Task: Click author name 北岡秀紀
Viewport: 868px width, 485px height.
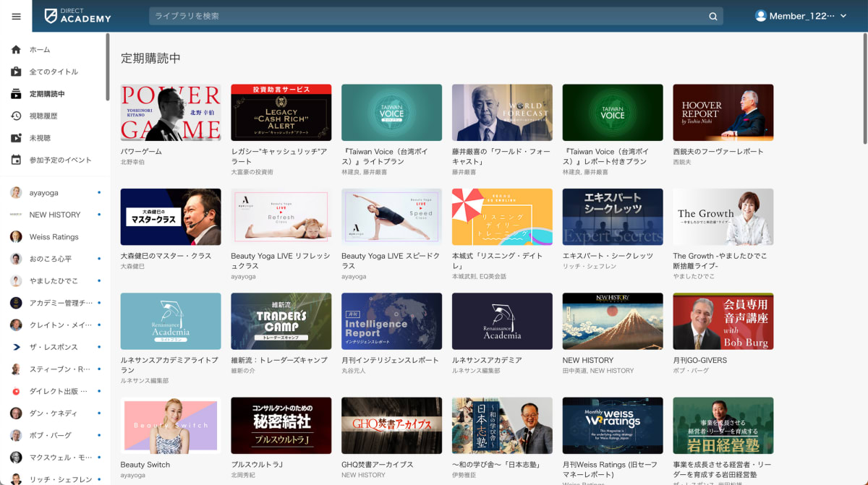Action: (x=243, y=475)
